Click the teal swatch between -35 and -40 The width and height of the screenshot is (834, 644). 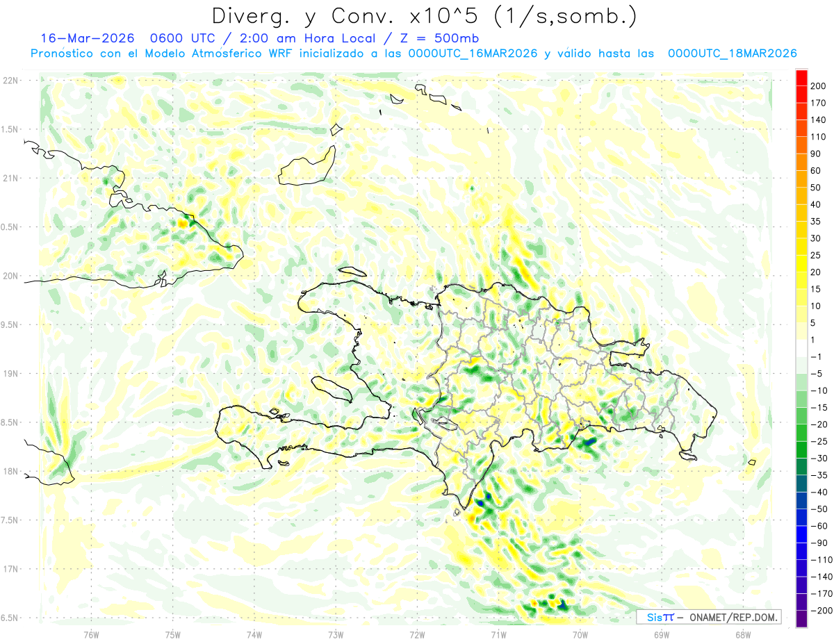pyautogui.click(x=801, y=484)
